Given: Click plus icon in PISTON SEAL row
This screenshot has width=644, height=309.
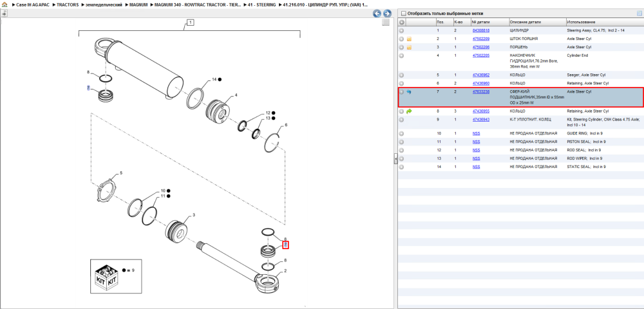Looking at the screenshot, I should click(401, 142).
